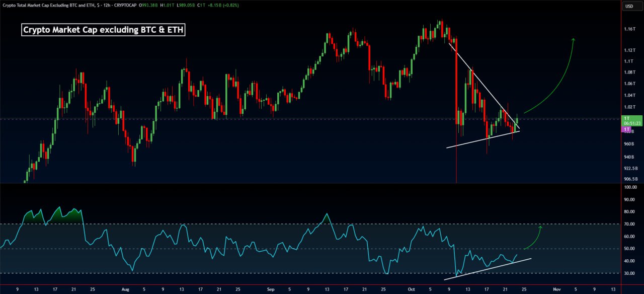Click the 906.5B price scale label
644x294 pixels.
click(630, 179)
